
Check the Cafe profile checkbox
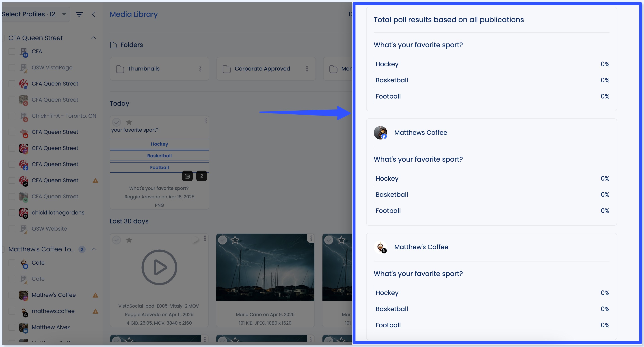click(x=12, y=263)
